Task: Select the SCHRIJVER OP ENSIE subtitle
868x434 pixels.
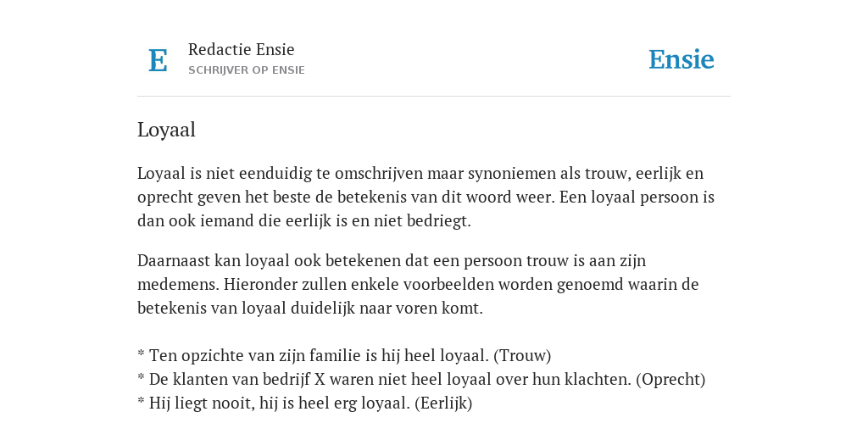Action: coord(247,70)
